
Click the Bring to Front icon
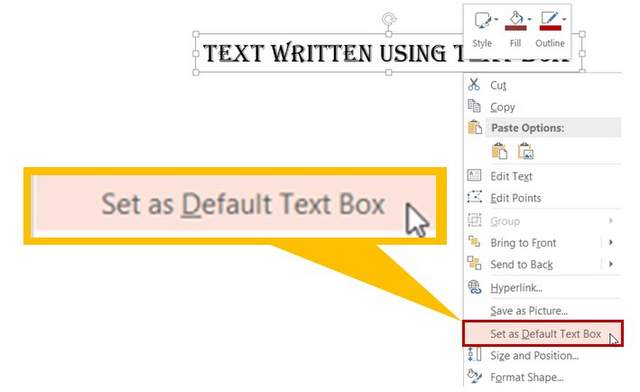click(474, 242)
